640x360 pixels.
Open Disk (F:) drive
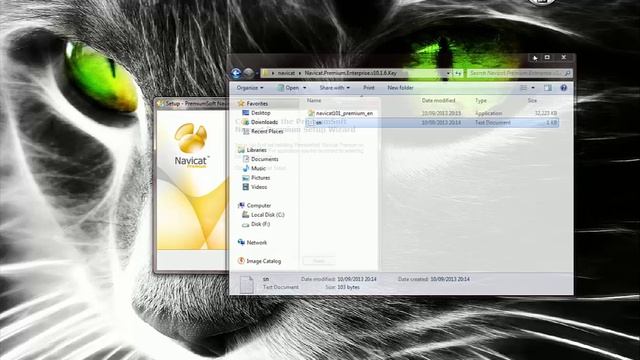pyautogui.click(x=260, y=224)
